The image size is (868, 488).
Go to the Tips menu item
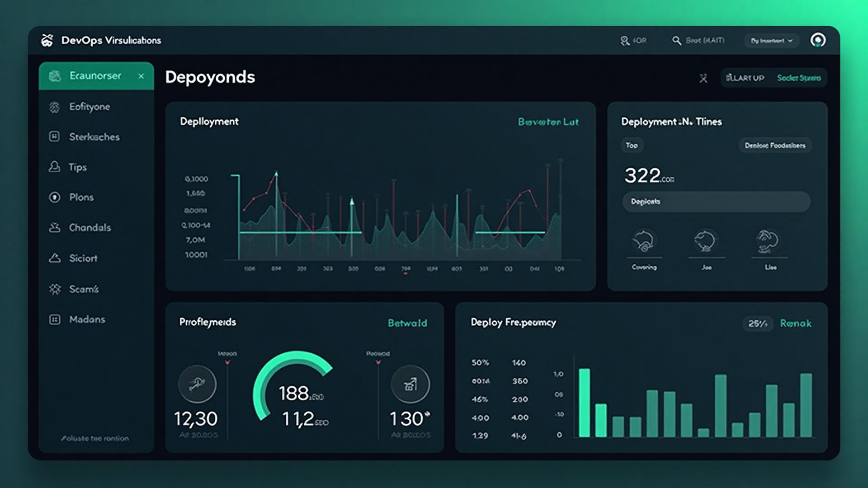pyautogui.click(x=96, y=167)
